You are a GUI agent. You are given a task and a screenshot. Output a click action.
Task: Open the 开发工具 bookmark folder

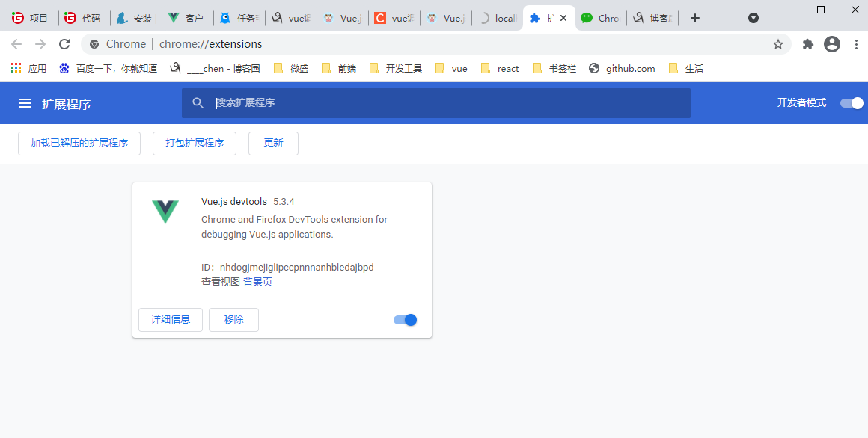(x=396, y=69)
